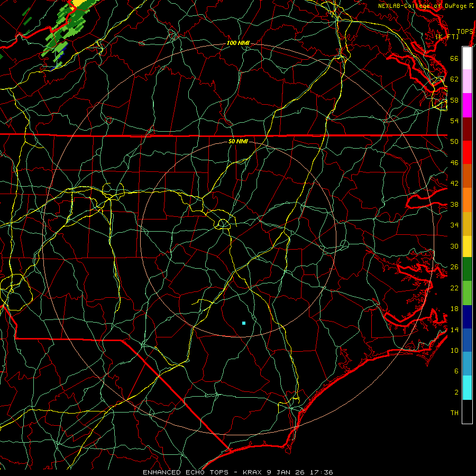476x476 pixels.
Task: Click the "66" legend value
Action: click(454, 58)
